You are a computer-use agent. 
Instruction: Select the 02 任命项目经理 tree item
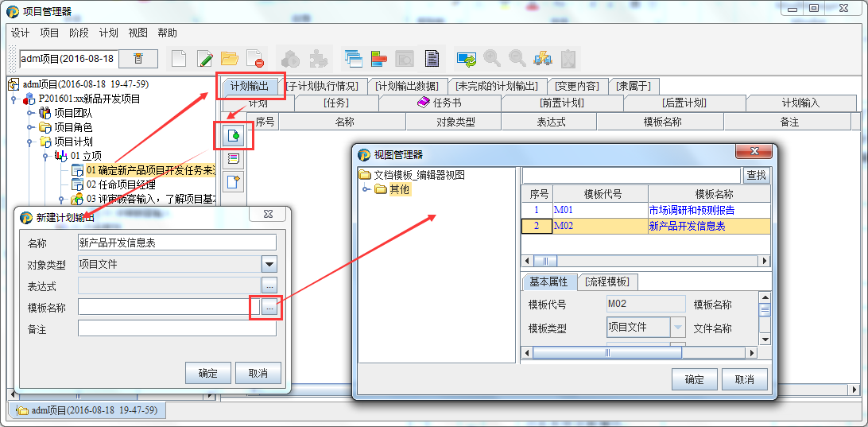(121, 185)
